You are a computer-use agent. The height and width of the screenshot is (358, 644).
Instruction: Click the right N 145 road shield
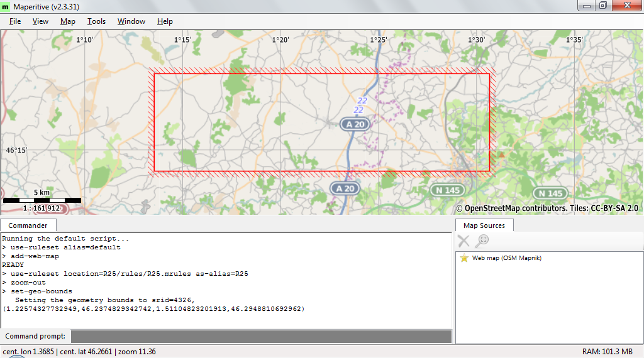550,193
